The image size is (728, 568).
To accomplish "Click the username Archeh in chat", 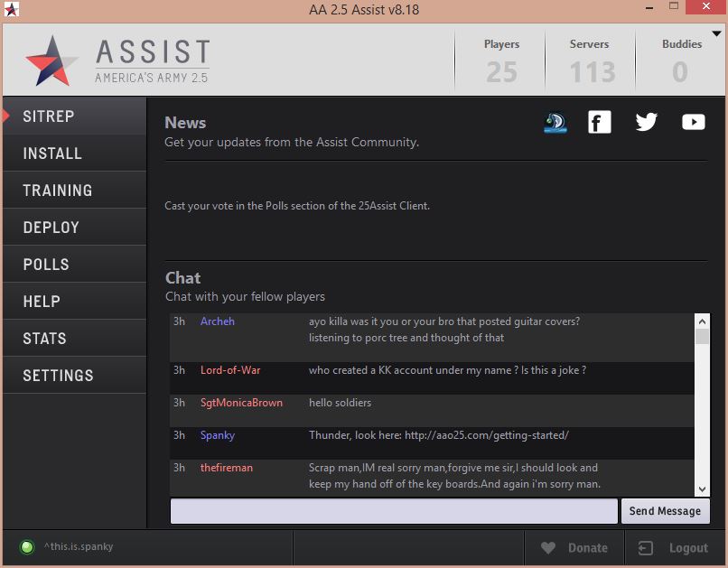I will (x=218, y=321).
